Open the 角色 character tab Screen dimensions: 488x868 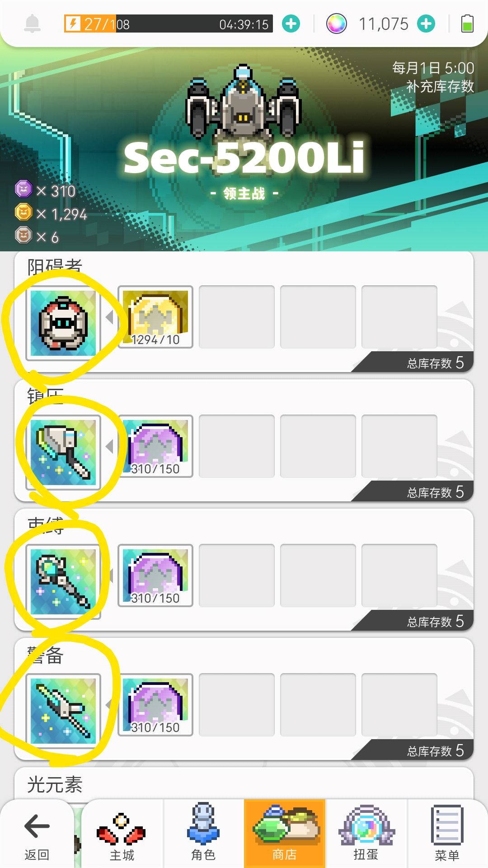[x=203, y=835]
